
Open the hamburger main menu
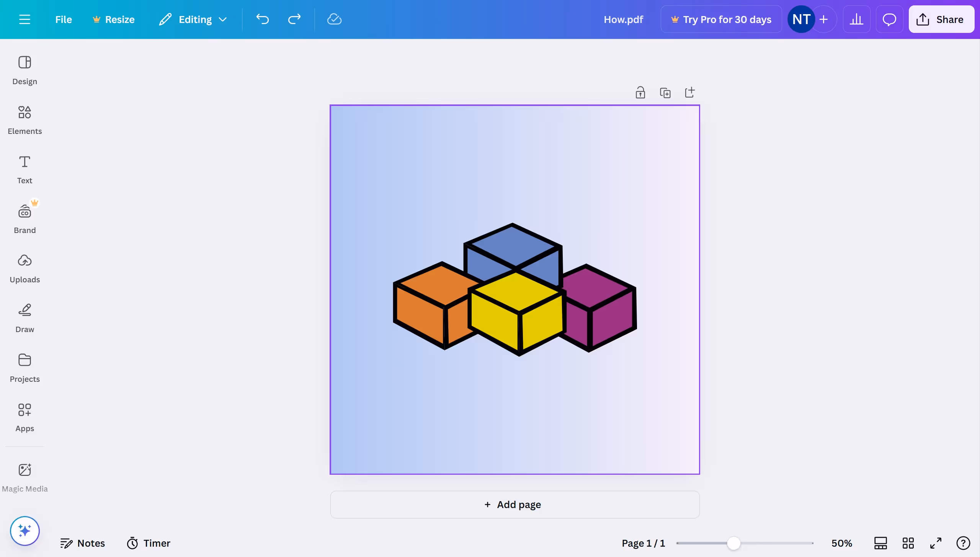coord(24,20)
